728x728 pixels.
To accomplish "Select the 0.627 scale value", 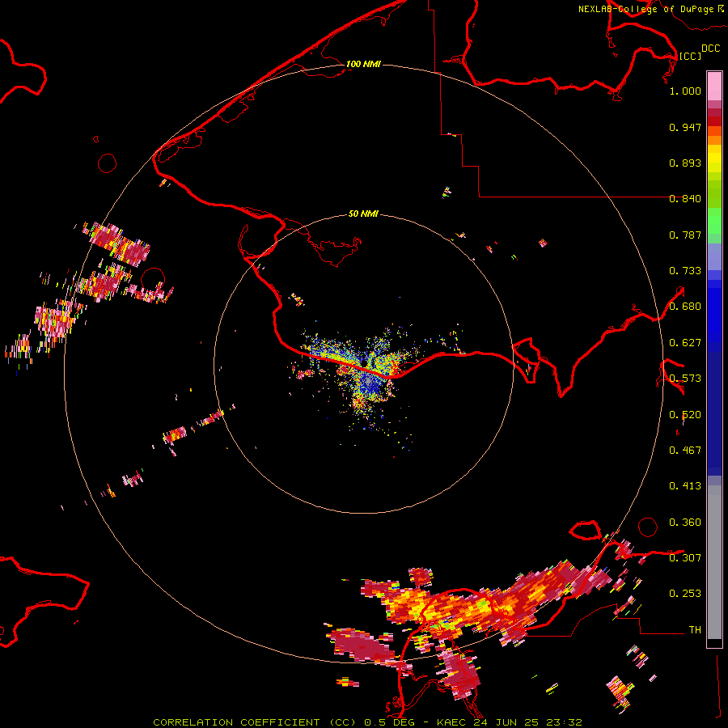I will point(685,343).
